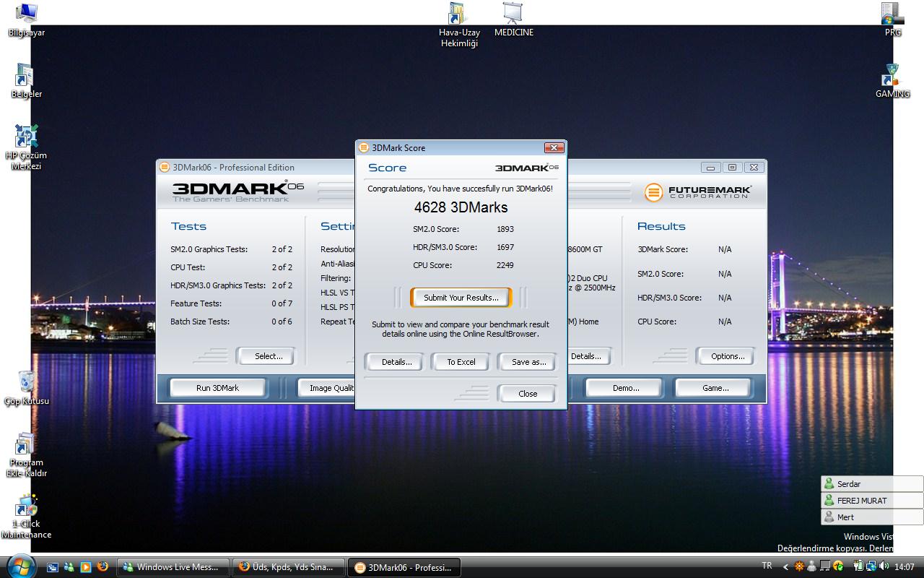Viewport: 924px width, 578px height.
Task: Open the MEDICINE desktop icon
Action: [513, 20]
